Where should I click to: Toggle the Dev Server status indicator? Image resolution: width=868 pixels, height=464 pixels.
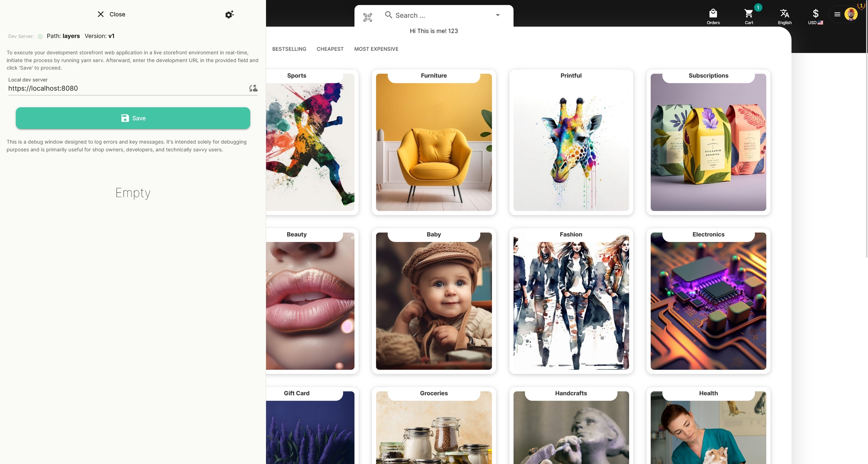pyautogui.click(x=40, y=37)
